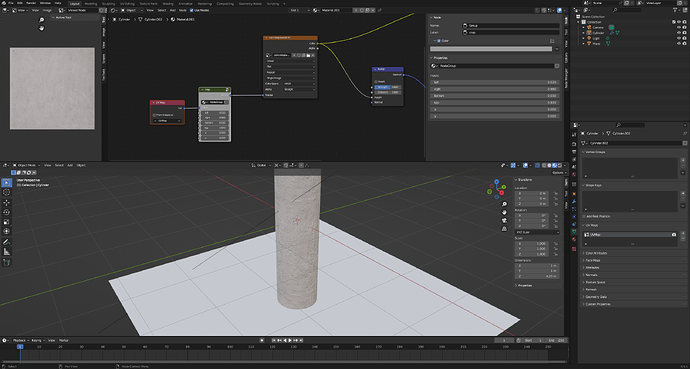
Task: Click Strength slider on Bump node
Action: 387,87
